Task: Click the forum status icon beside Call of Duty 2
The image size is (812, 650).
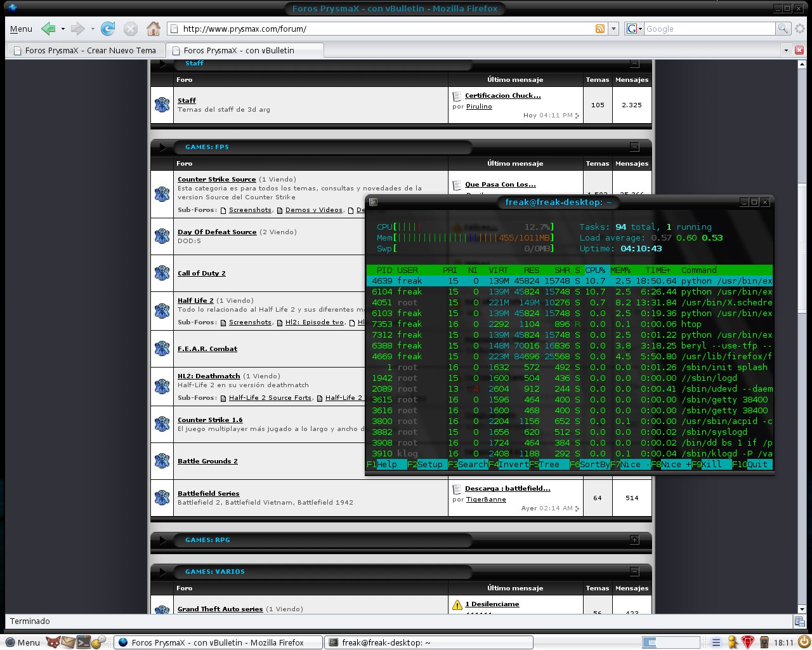Action: [162, 273]
